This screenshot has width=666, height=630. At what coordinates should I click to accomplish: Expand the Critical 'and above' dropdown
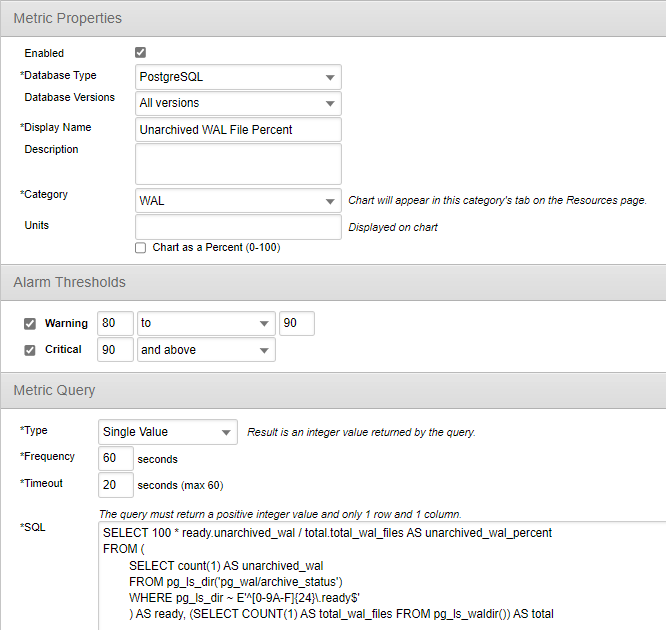[x=205, y=350]
